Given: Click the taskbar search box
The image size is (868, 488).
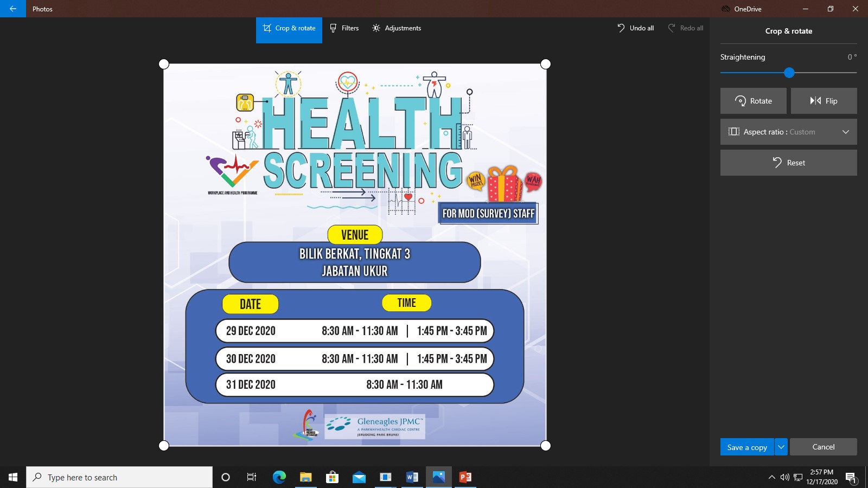Looking at the screenshot, I should tap(119, 477).
